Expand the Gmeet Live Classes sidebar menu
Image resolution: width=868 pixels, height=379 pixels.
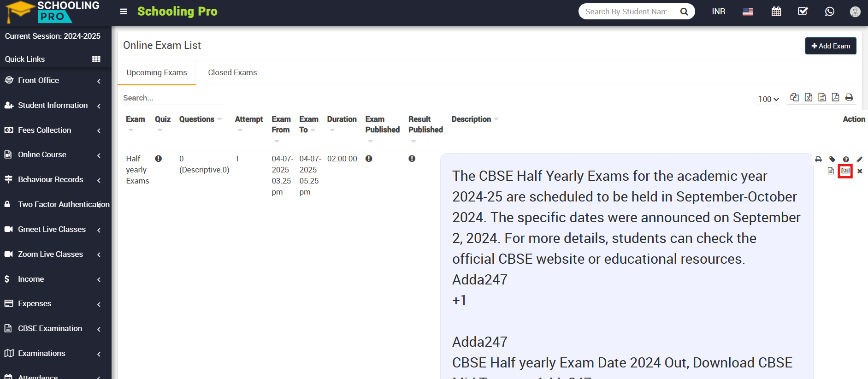(55, 230)
